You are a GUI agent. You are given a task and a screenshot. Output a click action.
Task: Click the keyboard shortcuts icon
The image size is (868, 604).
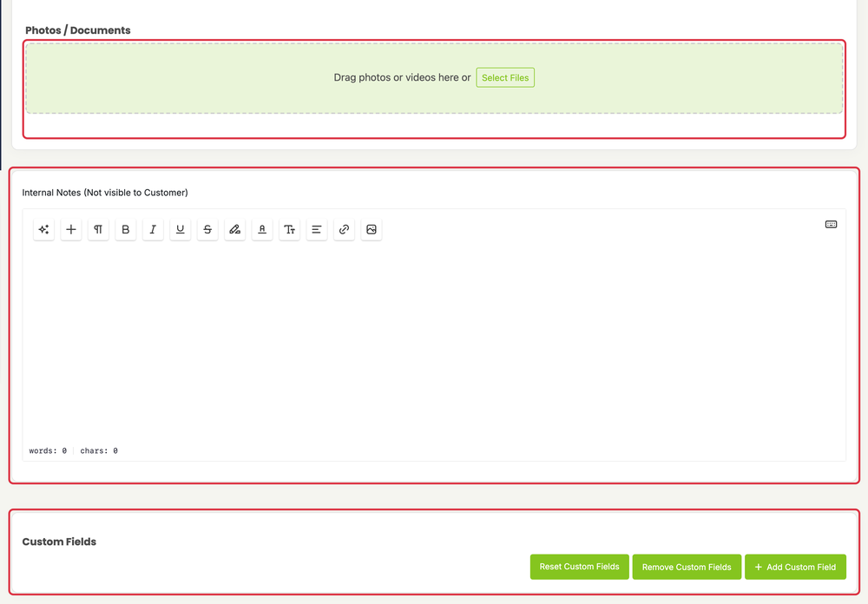(831, 224)
